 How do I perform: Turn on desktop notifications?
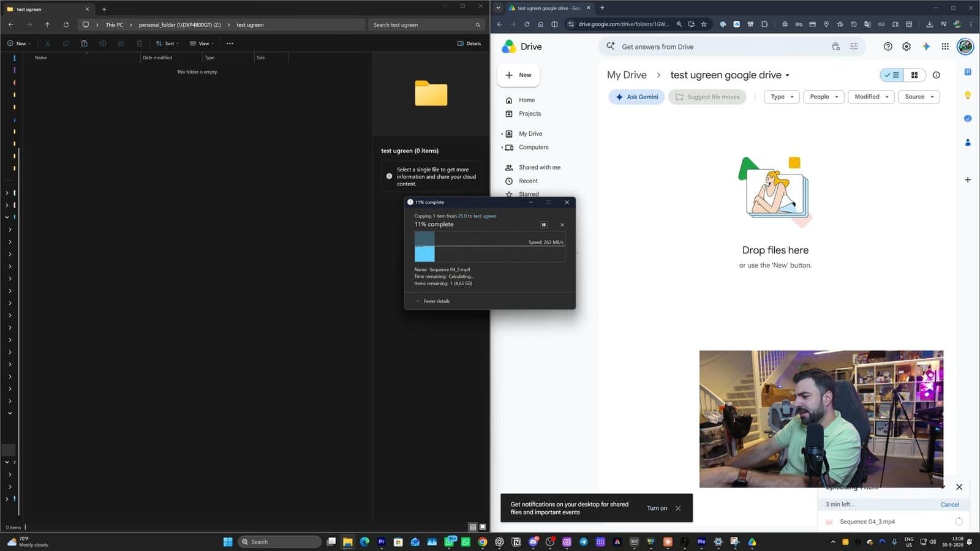pyautogui.click(x=657, y=508)
